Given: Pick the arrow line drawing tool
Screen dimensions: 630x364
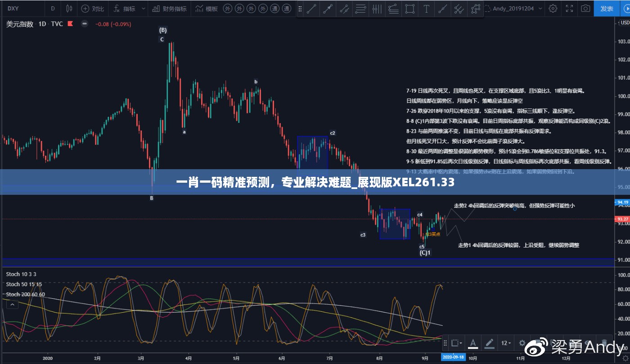Looking at the screenshot, I should (x=328, y=9).
